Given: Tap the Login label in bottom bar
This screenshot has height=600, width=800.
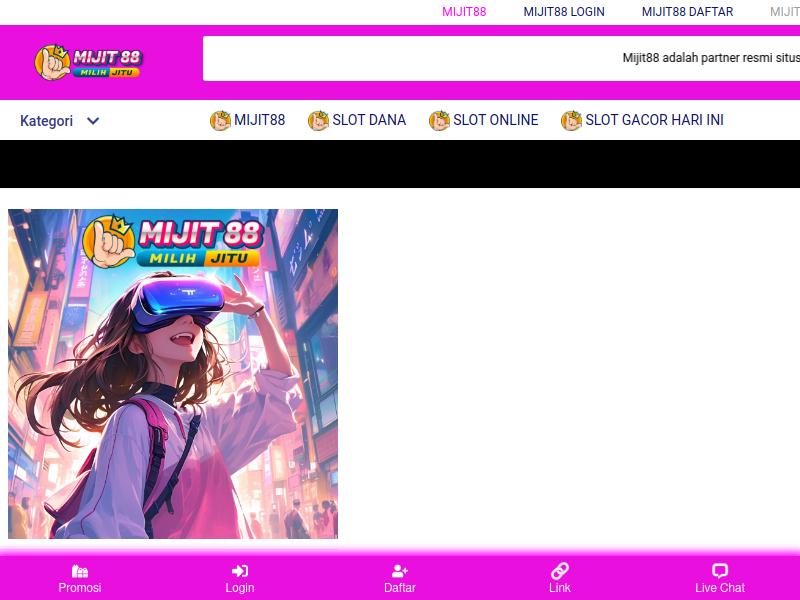Looking at the screenshot, I should (240, 588).
